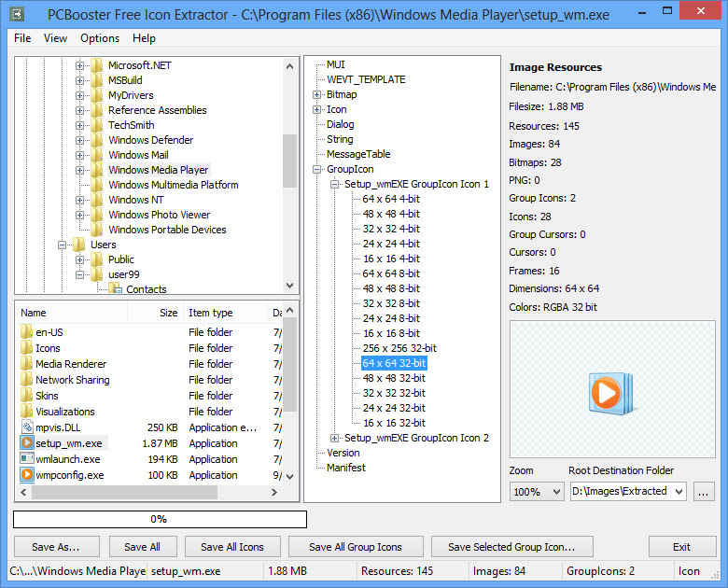Click the Icons folder icon in file list
The height and width of the screenshot is (588, 728).
pyautogui.click(x=27, y=348)
